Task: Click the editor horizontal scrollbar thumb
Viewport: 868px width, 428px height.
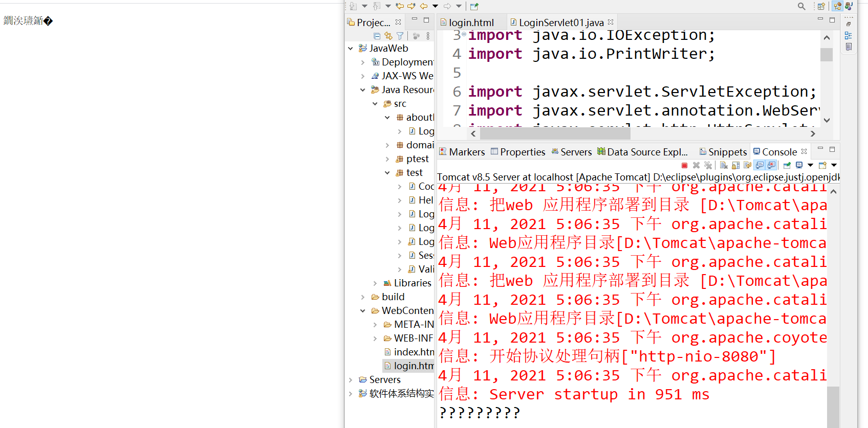Action: click(555, 133)
